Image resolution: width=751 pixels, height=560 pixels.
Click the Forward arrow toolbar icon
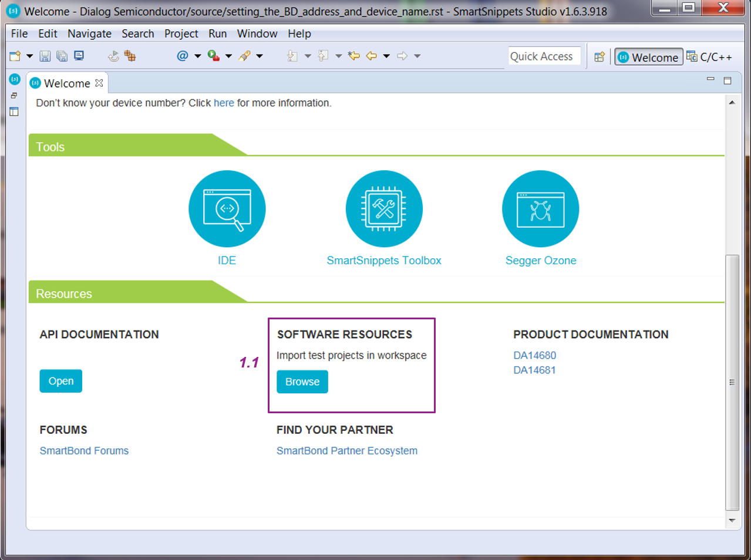402,56
